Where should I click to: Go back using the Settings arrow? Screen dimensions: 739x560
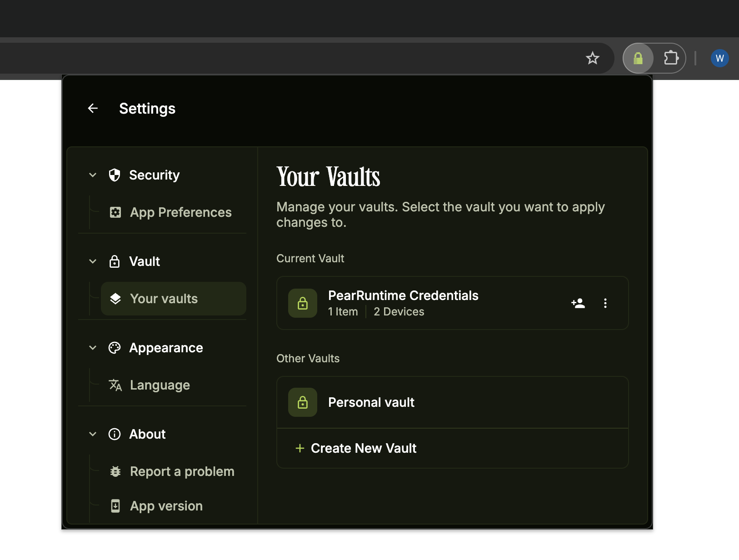coord(93,108)
